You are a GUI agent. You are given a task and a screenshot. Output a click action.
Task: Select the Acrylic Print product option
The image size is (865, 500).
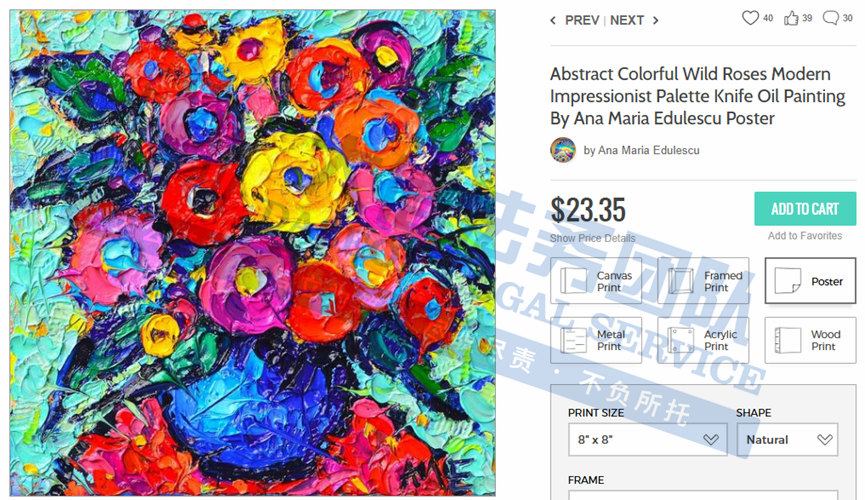703,340
